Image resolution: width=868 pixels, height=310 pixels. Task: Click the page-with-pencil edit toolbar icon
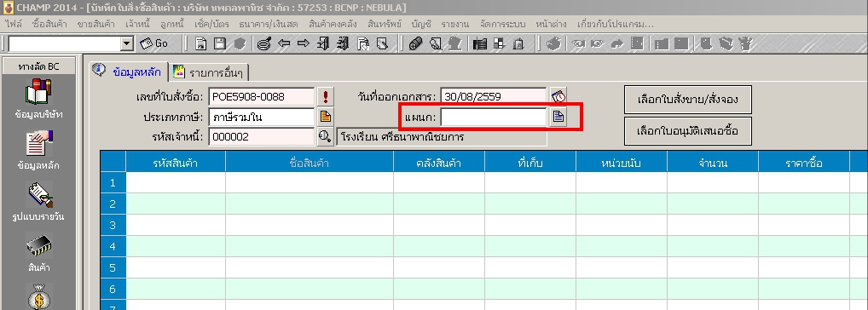tap(382, 43)
